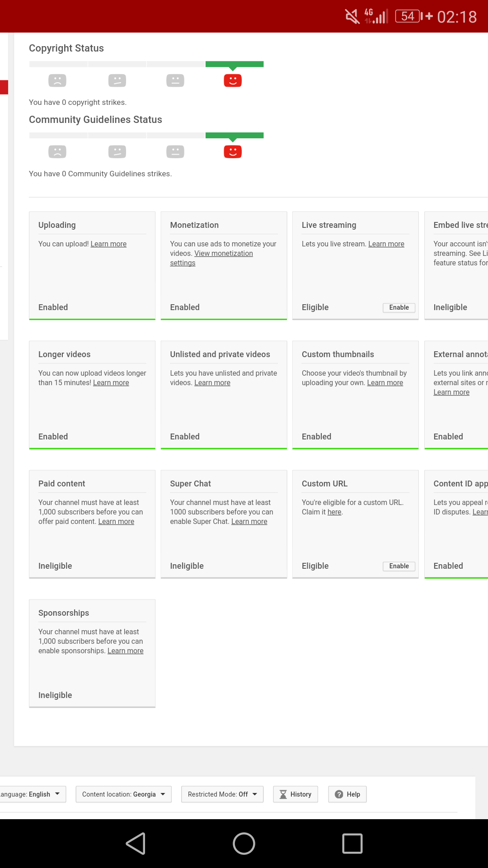
Task: Tap the question mark Help icon
Action: (x=339, y=794)
